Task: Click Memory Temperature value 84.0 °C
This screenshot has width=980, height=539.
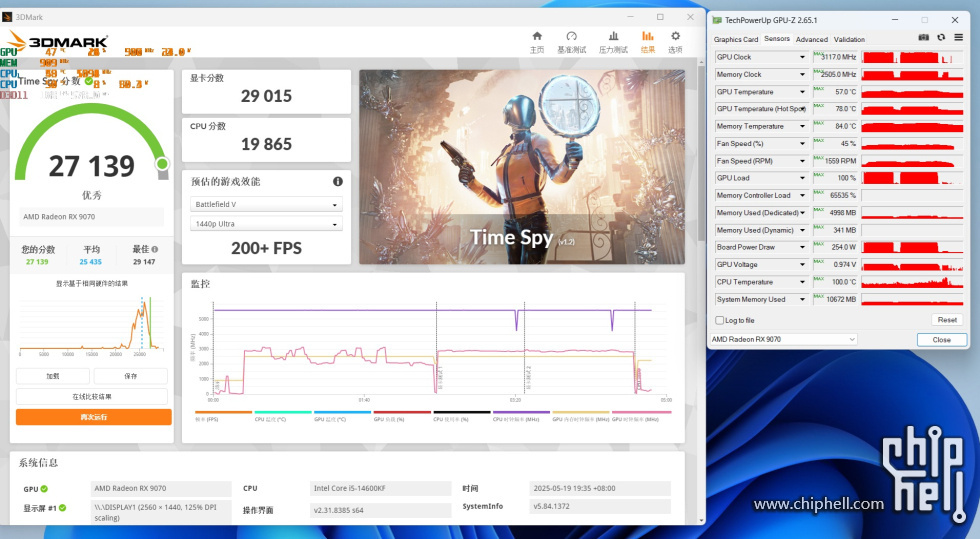Action: (x=846, y=126)
